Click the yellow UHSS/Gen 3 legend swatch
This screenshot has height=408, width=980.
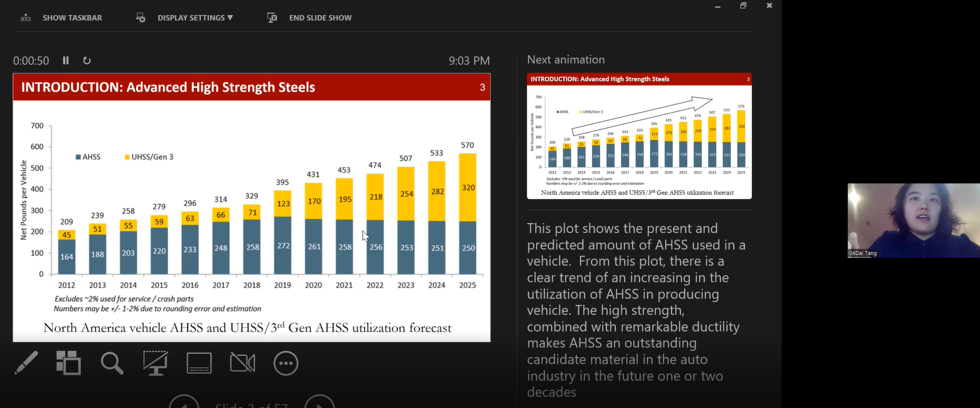127,157
